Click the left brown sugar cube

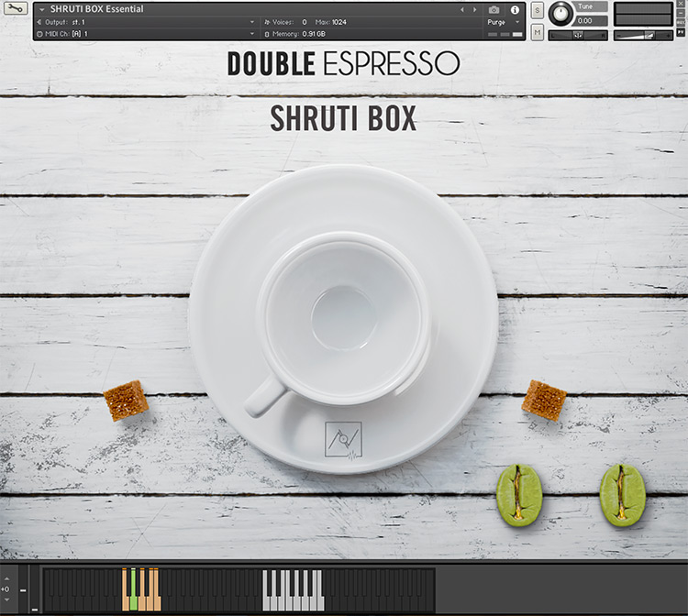(126, 401)
